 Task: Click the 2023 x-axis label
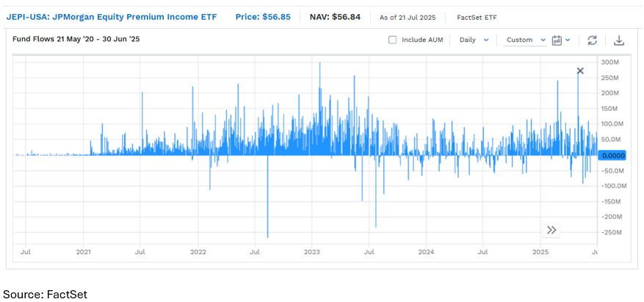pyautogui.click(x=312, y=251)
